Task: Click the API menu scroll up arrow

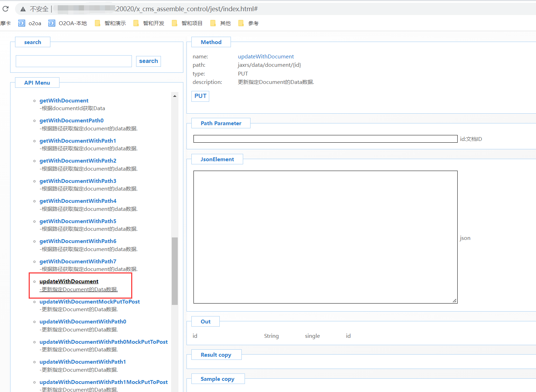Action: click(x=175, y=96)
